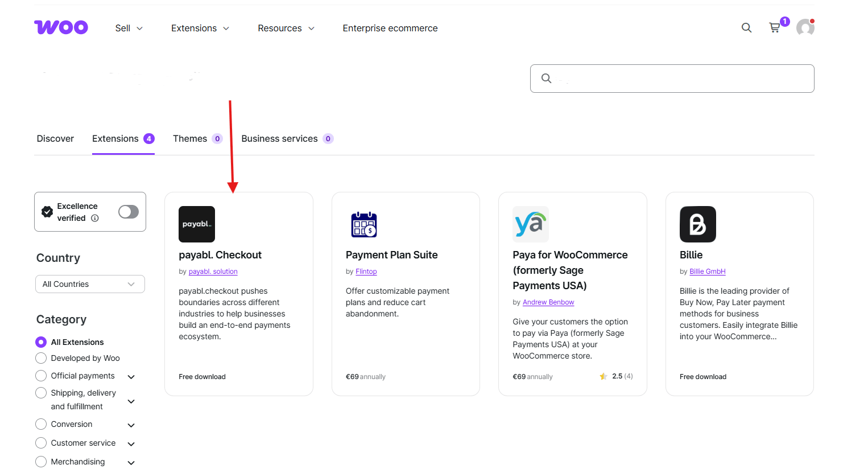Viewport: 868px width, 473px height.
Task: Click the Payment Plan Suite calendar icon
Action: tap(364, 224)
